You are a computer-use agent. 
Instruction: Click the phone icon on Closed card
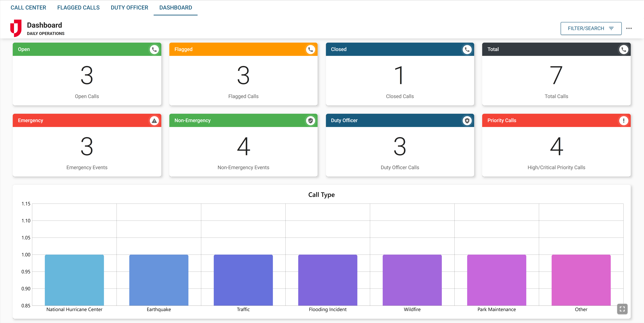(467, 50)
